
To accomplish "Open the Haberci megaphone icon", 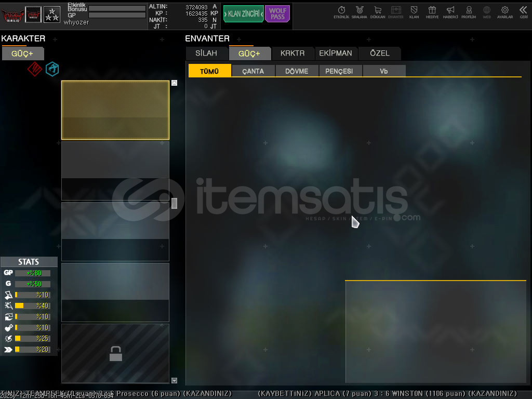I will pos(450,11).
